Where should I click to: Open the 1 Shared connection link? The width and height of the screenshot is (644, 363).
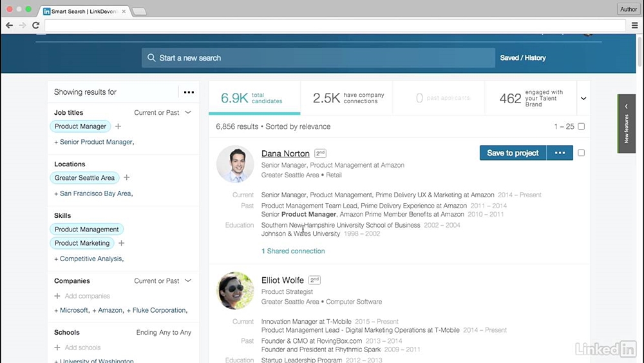click(293, 251)
